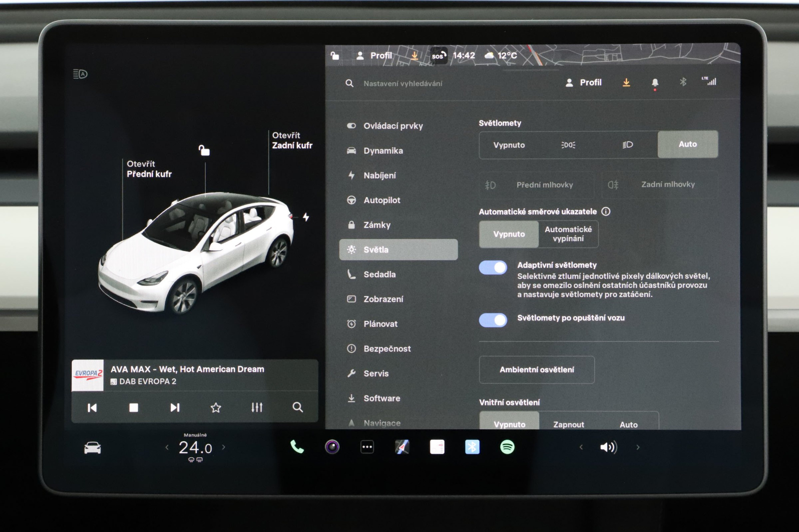Viewport: 799px width, 532px height.
Task: Open the Zámky settings menu
Action: [377, 225]
